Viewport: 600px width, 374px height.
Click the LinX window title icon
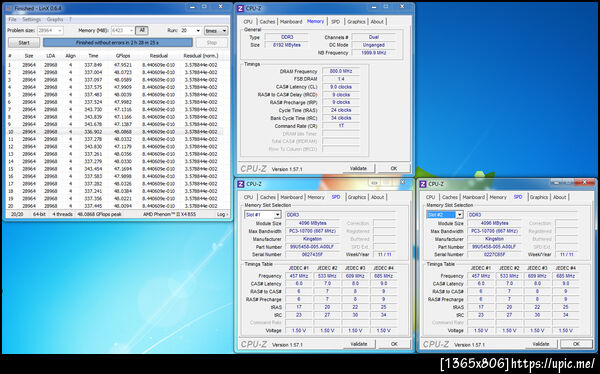click(9, 8)
